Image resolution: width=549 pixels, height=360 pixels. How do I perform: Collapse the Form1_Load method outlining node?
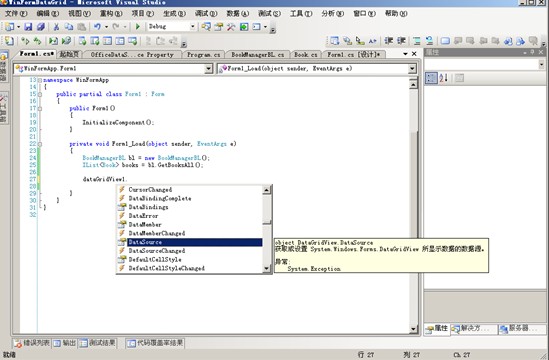tap(40, 144)
